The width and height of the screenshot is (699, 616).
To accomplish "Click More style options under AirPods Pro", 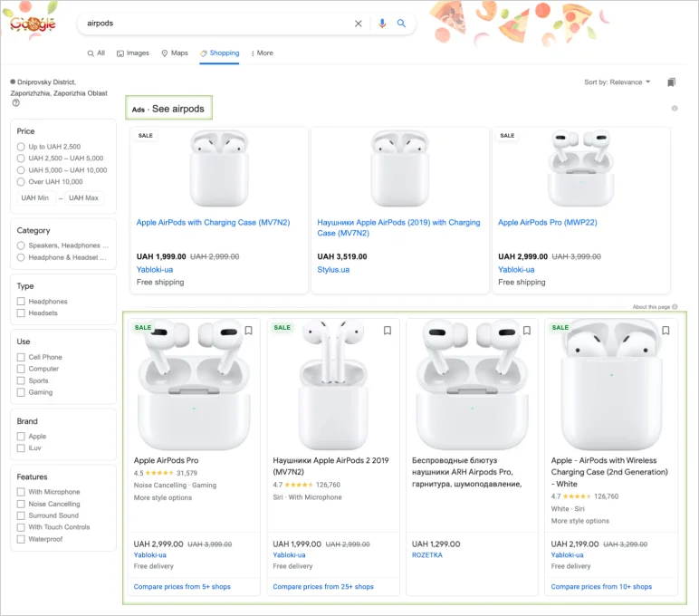I will pos(163,498).
